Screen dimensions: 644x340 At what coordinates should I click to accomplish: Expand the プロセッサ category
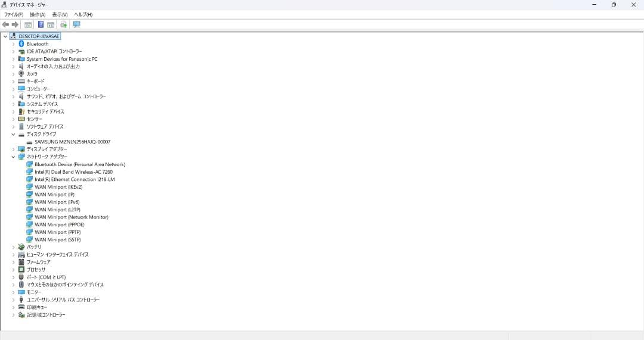pyautogui.click(x=13, y=270)
